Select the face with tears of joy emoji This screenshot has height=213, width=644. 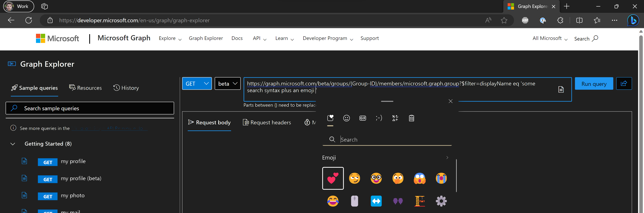pyautogui.click(x=333, y=201)
